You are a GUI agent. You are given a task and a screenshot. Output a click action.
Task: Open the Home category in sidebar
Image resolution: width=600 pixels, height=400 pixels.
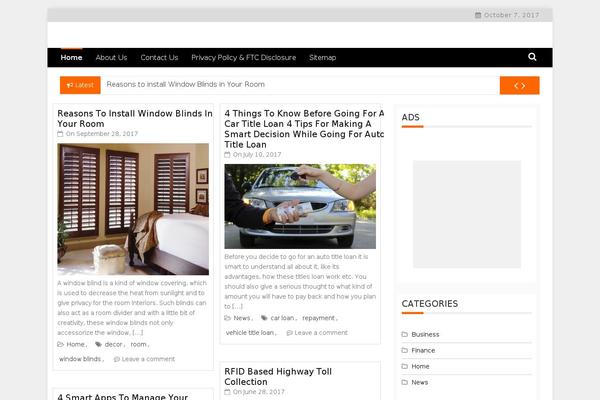[x=420, y=366]
